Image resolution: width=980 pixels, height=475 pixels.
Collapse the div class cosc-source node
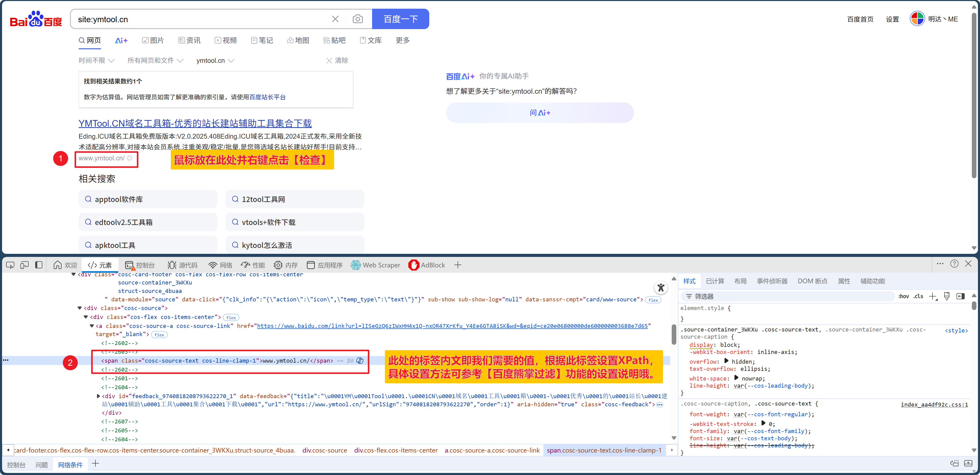click(80, 308)
